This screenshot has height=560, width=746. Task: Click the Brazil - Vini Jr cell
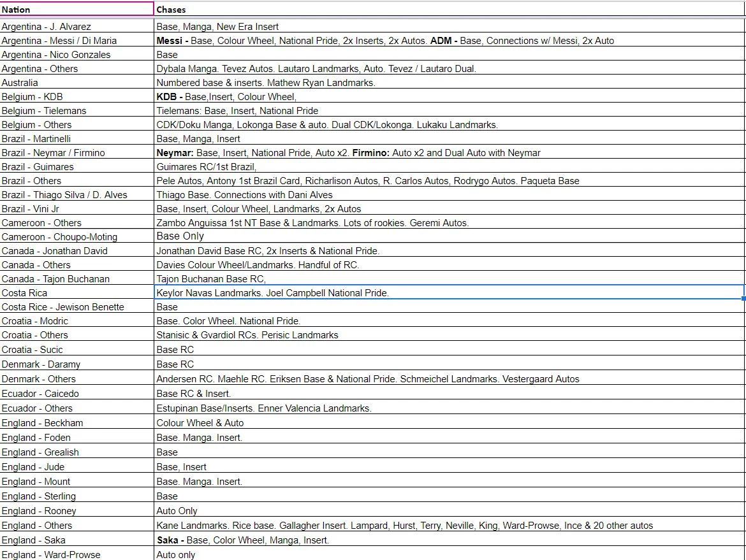77,209
